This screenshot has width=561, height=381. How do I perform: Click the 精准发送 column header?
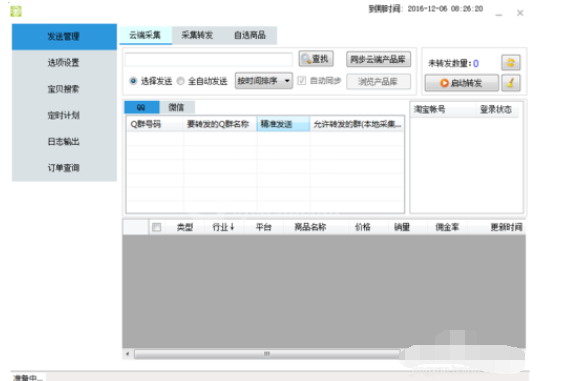tap(283, 124)
